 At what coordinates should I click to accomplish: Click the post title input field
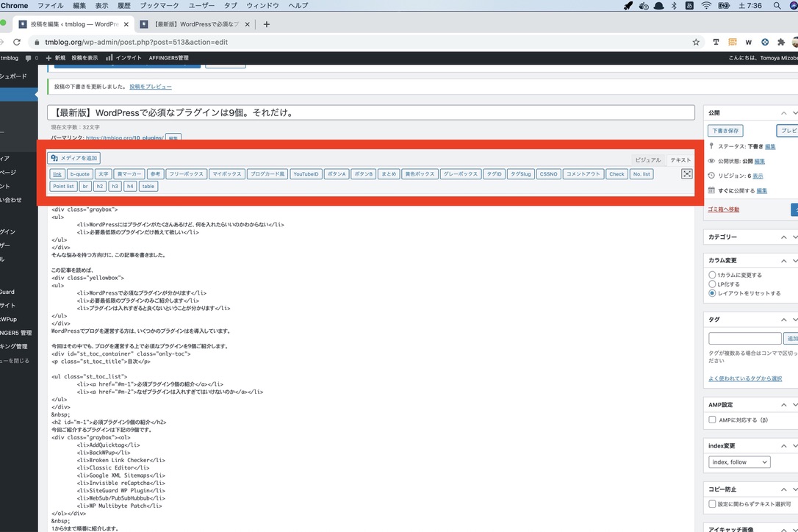click(x=371, y=112)
